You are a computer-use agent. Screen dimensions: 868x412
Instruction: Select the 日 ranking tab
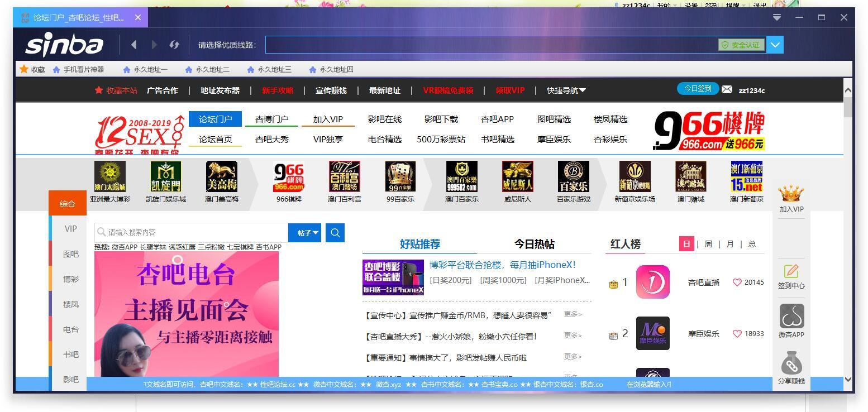pos(686,244)
